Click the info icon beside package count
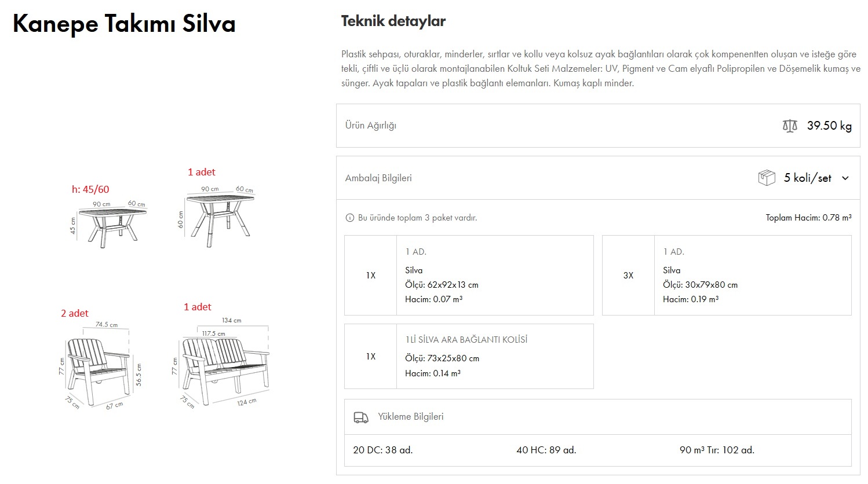The image size is (868, 484). coord(349,218)
